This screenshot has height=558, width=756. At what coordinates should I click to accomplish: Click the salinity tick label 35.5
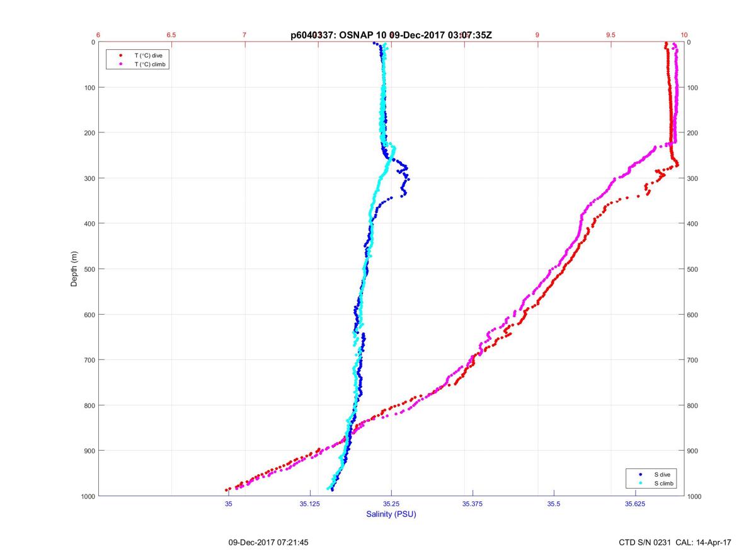(554, 504)
